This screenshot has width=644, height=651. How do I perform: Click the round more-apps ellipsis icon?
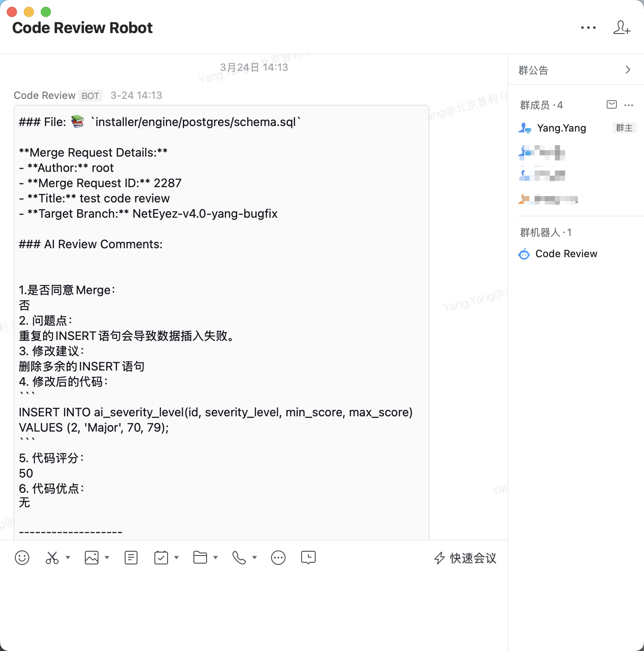click(x=278, y=557)
